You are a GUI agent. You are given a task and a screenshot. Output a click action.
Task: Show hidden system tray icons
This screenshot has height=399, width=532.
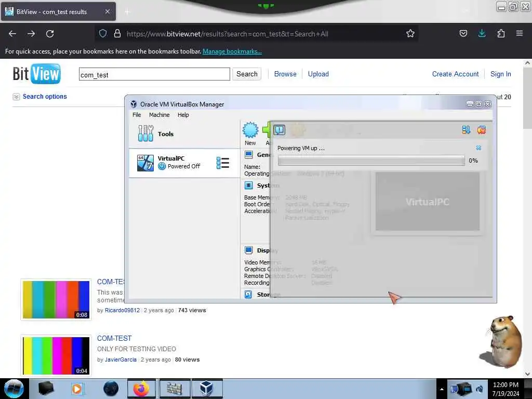(442, 389)
